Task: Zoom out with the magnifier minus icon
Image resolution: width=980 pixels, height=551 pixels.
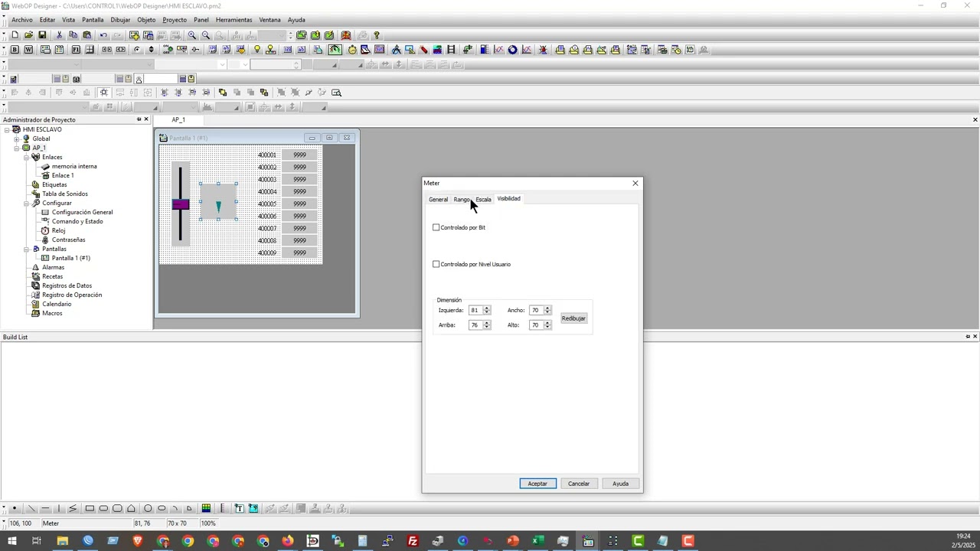Action: coord(206,35)
